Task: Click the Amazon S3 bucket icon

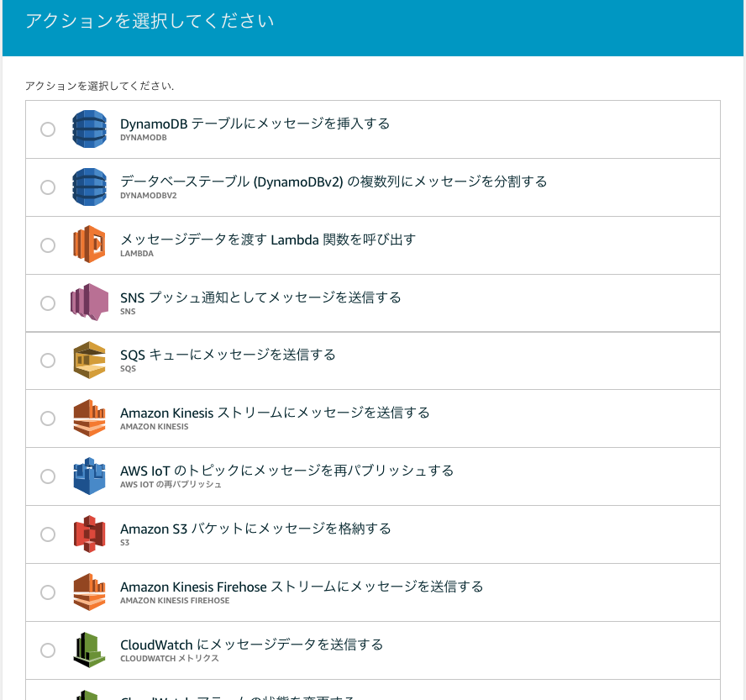Action: coord(88,534)
